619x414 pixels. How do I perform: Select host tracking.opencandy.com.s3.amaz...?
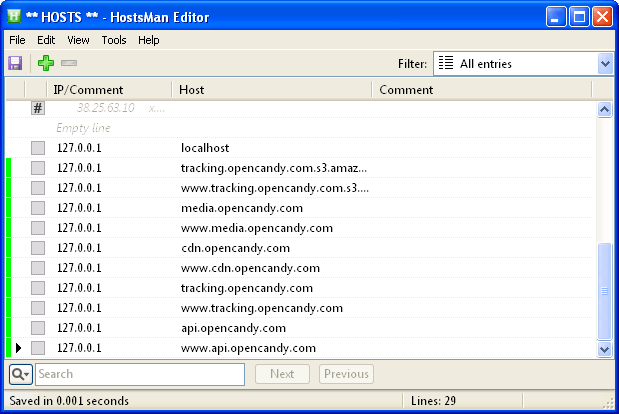[274, 168]
